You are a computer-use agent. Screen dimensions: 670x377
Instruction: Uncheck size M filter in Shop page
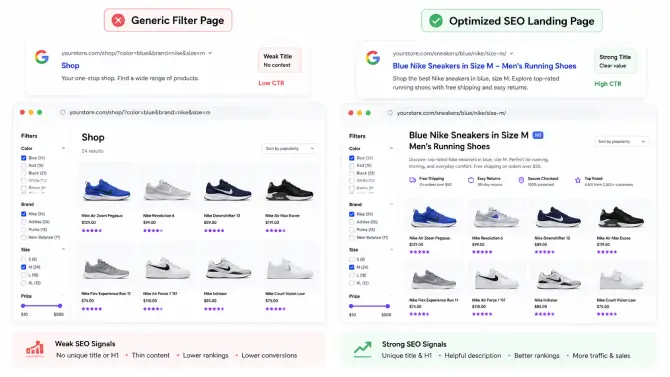[x=24, y=267]
